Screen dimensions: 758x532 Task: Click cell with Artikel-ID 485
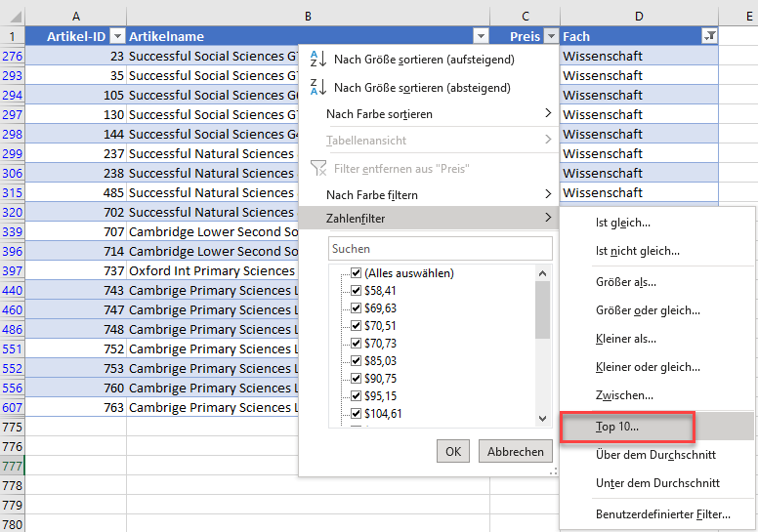[x=76, y=193]
